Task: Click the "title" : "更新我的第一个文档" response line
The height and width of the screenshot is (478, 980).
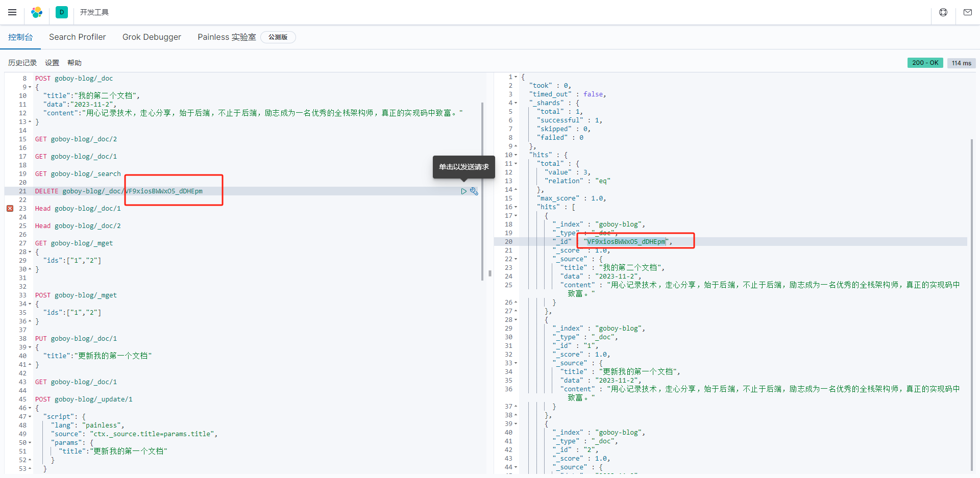Action: (620, 372)
